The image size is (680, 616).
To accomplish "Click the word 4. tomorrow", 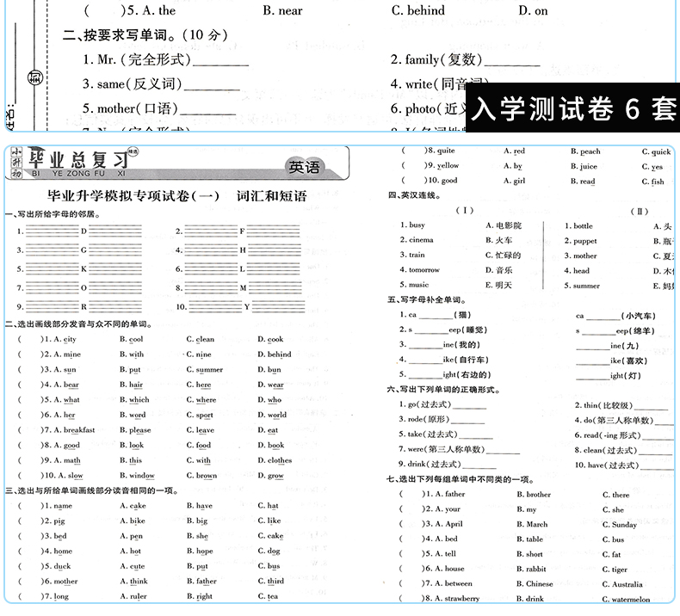I will [x=419, y=269].
